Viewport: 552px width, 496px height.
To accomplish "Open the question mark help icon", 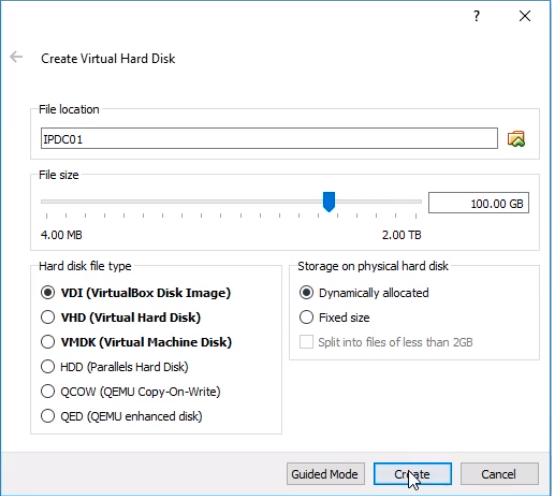I will (476, 16).
